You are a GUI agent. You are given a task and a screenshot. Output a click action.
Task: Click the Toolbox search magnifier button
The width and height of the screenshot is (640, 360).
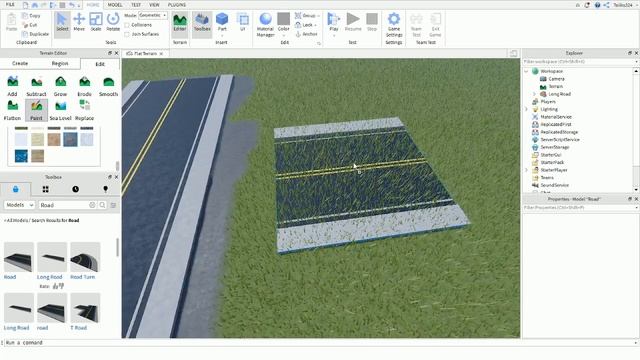click(x=102, y=205)
